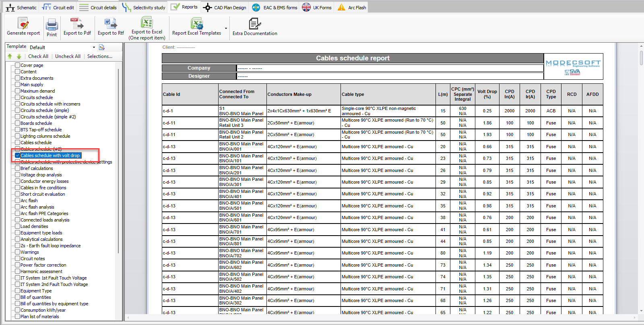Image resolution: width=644 pixels, height=325 pixels.
Task: Click the EAC & EMS forms icon
Action: click(x=256, y=7)
